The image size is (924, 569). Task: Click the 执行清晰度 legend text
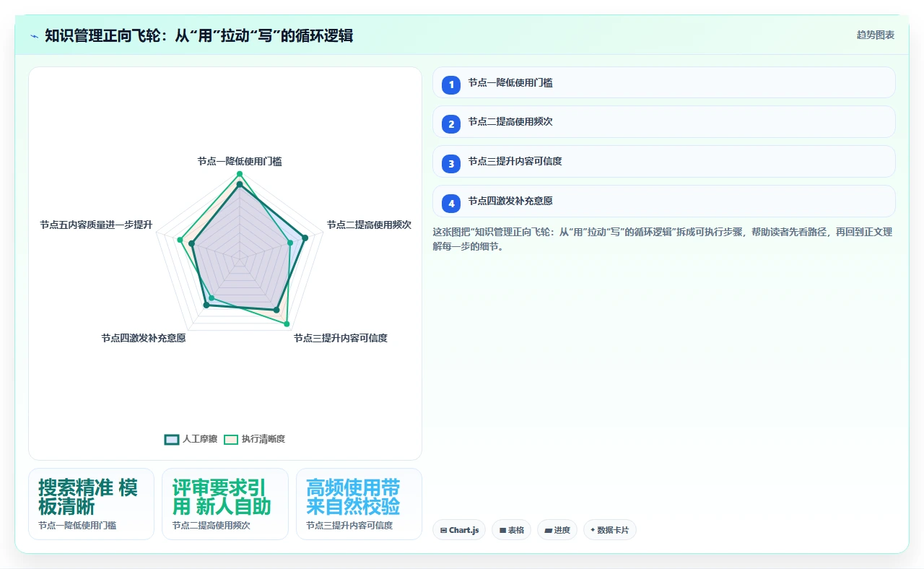263,439
